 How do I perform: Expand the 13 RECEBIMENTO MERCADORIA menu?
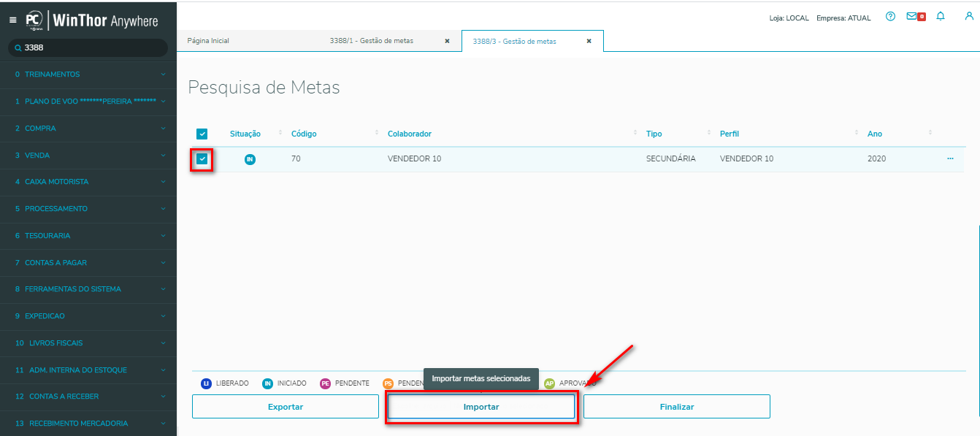coord(88,424)
